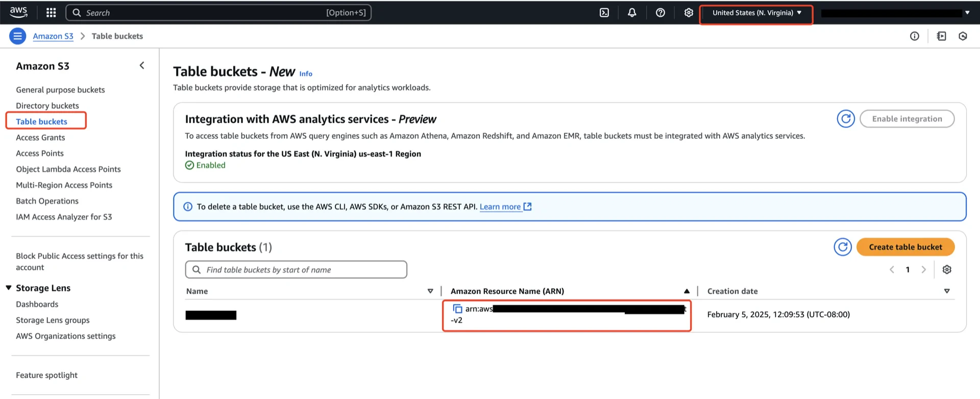Open Access Grants
Image resolution: width=980 pixels, height=399 pixels.
click(x=40, y=137)
